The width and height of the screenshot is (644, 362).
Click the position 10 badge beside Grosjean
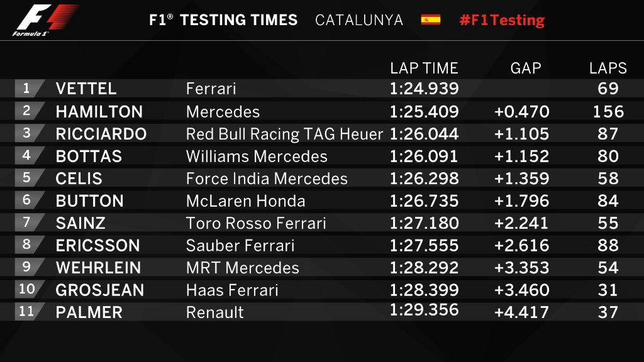[x=27, y=290]
